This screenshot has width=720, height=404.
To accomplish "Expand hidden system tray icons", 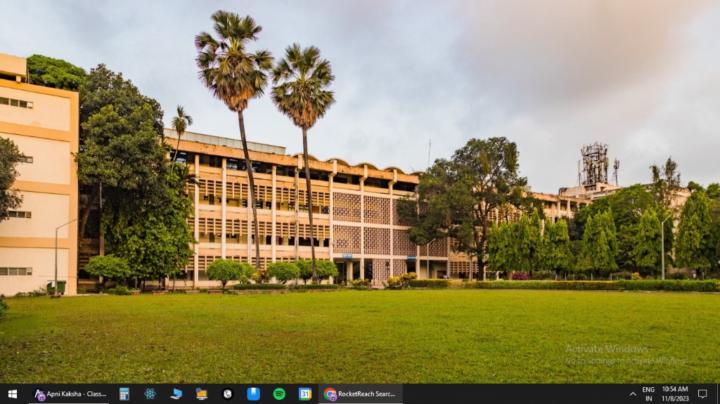I will pyautogui.click(x=633, y=394).
